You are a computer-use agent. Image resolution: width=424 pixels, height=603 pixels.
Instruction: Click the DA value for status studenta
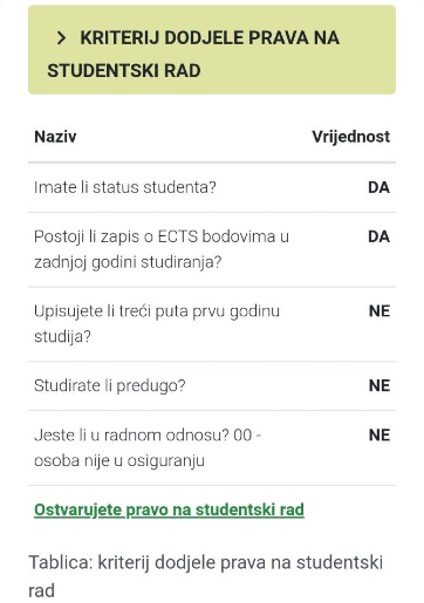379,188
